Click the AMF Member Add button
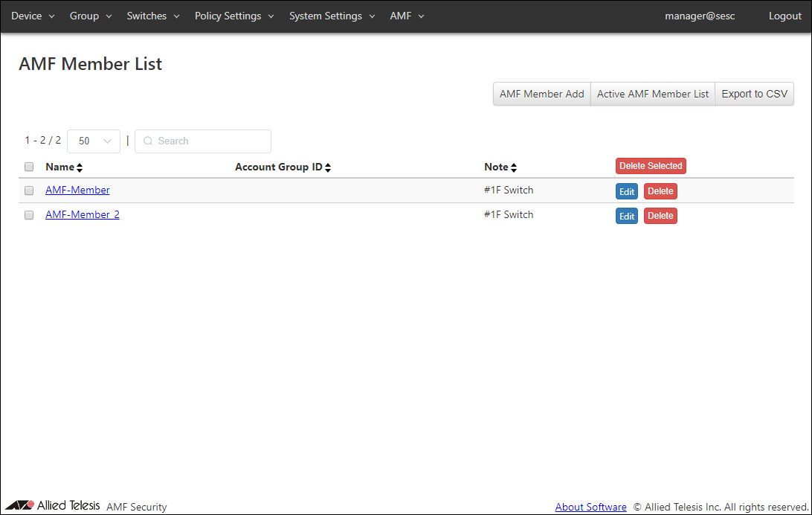This screenshot has height=515, width=812. (x=541, y=94)
